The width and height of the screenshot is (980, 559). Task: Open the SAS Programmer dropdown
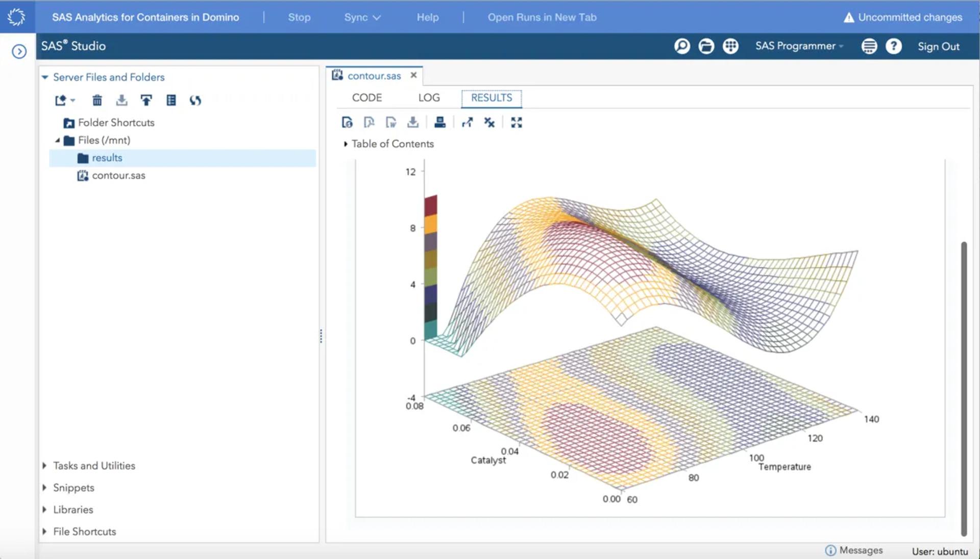coord(799,46)
